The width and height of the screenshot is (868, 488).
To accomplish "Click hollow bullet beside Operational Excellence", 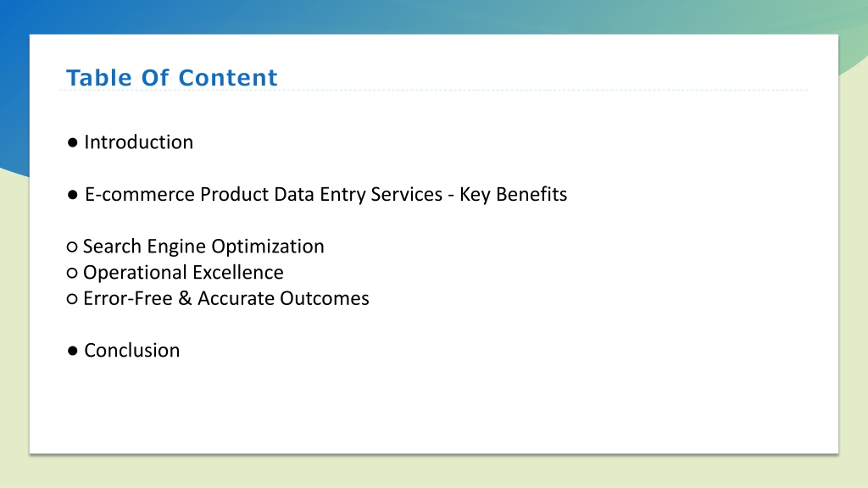I will coord(72,273).
